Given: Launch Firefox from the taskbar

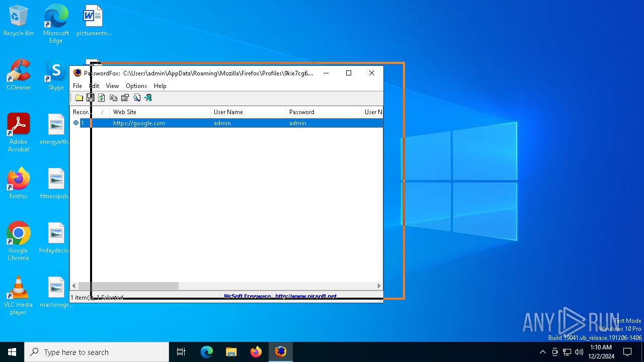Looking at the screenshot, I should point(256,352).
